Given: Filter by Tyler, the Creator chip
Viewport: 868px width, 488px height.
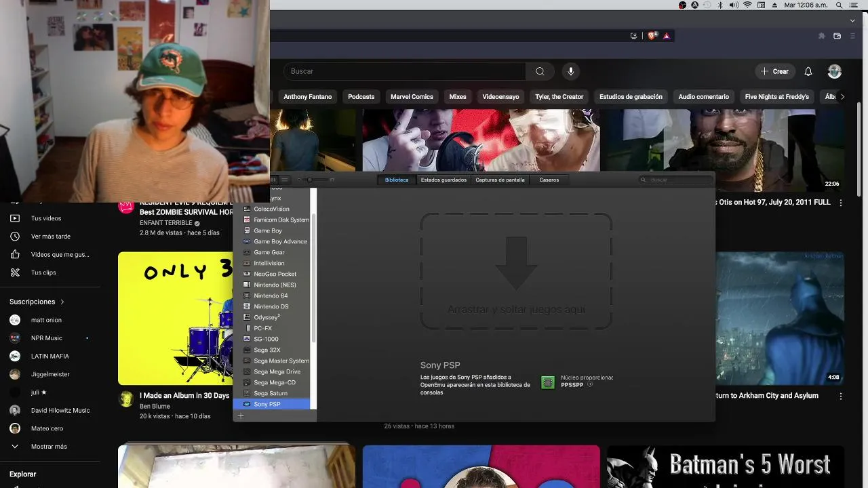Looking at the screenshot, I should pyautogui.click(x=559, y=97).
